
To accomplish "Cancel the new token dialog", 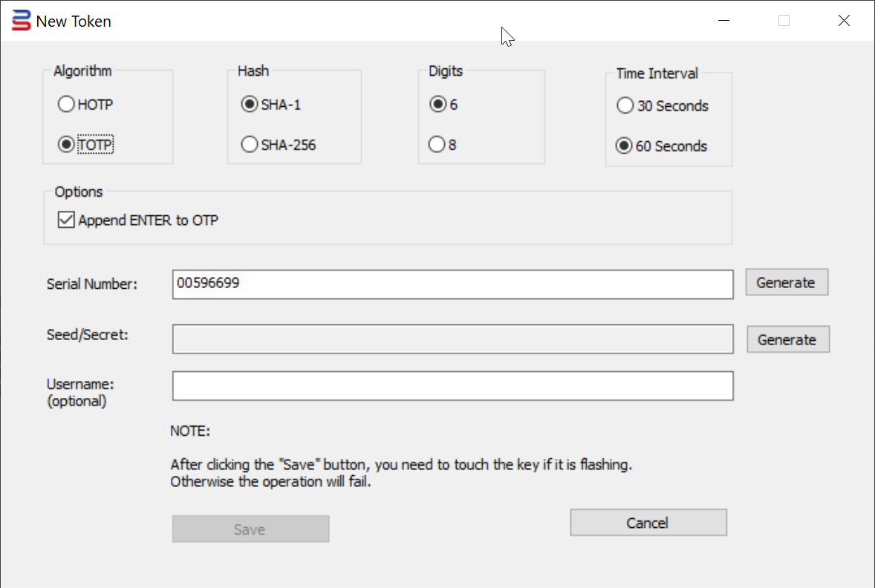I will [648, 523].
